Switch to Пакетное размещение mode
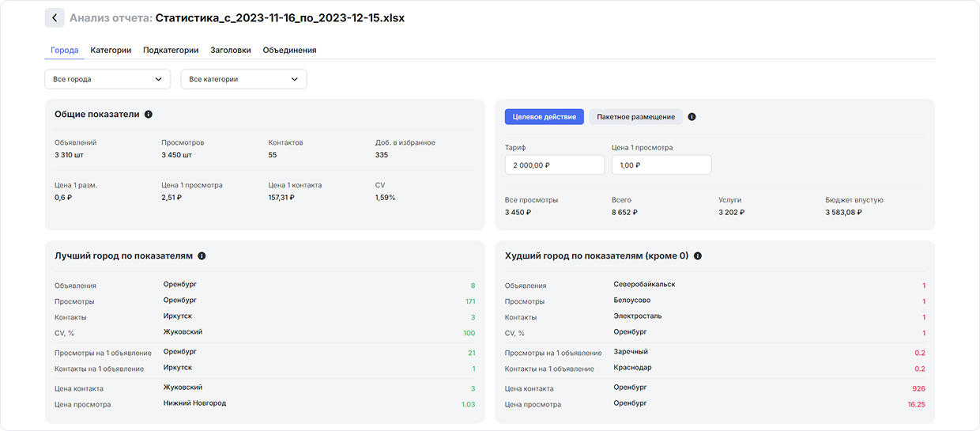This screenshot has width=980, height=431. 635,117
